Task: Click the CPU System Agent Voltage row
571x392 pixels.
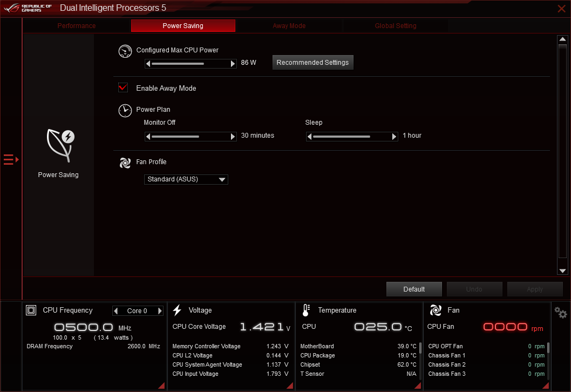Action: click(x=230, y=364)
